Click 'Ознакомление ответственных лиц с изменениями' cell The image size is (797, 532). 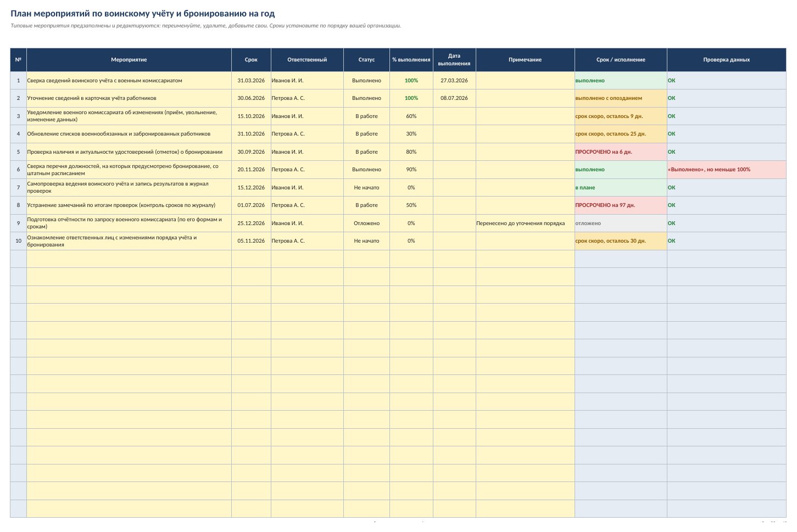click(129, 241)
